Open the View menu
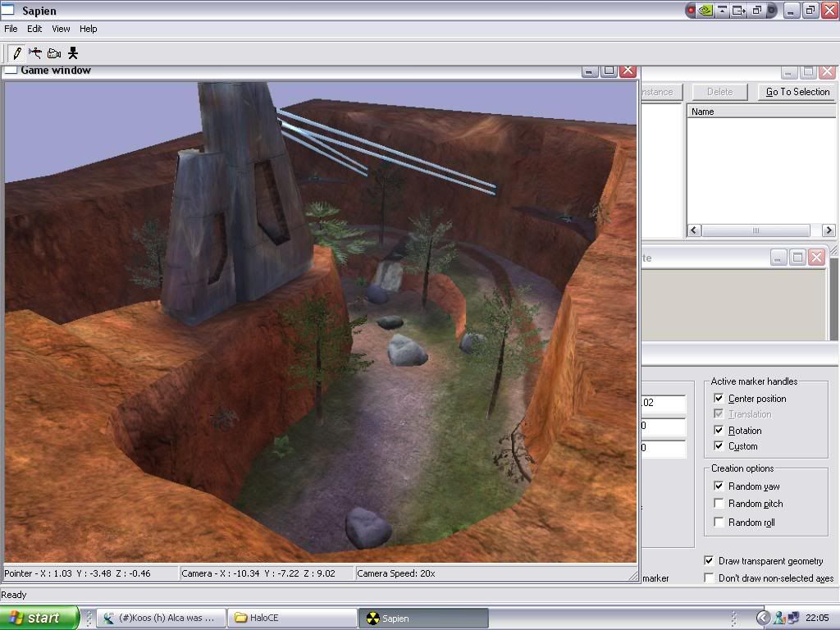The image size is (840, 630). [x=61, y=29]
